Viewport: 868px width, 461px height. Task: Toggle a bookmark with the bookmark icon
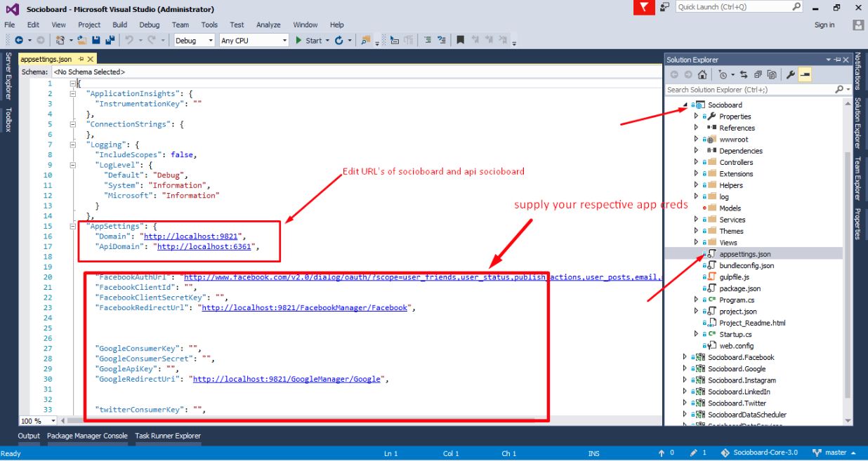(x=461, y=41)
